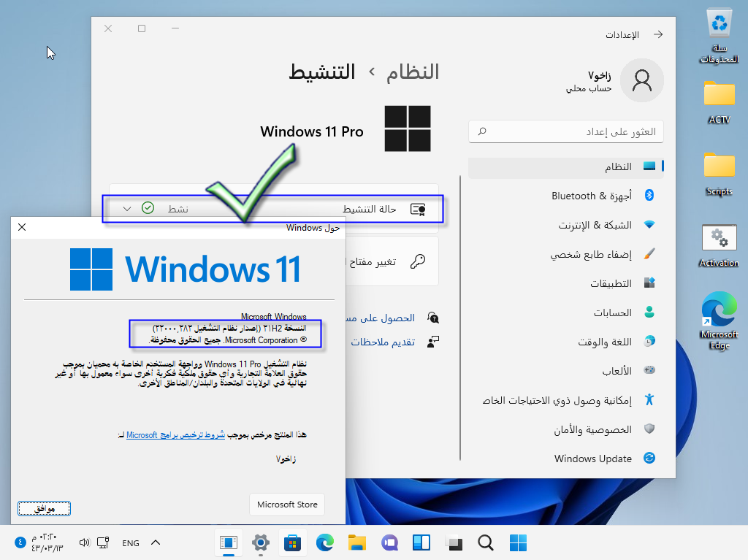Screen dimensions: 748x560
Task: Click the user profile avatar in Settings
Action: click(641, 80)
